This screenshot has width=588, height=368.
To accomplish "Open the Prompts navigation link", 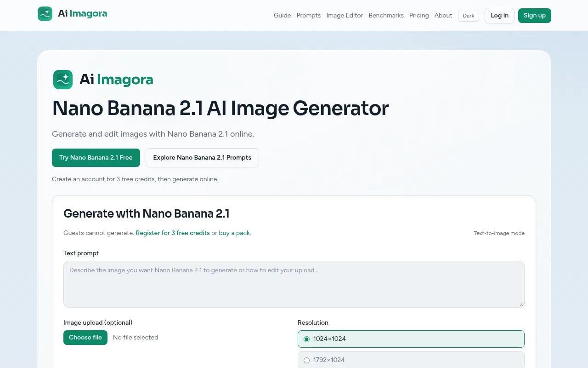I will 309,16.
